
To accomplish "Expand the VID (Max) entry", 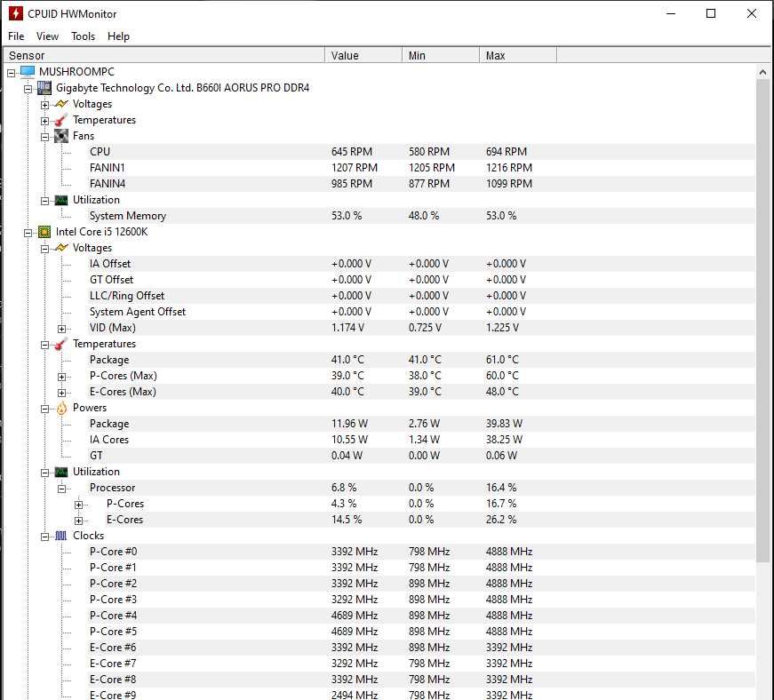I will point(61,329).
